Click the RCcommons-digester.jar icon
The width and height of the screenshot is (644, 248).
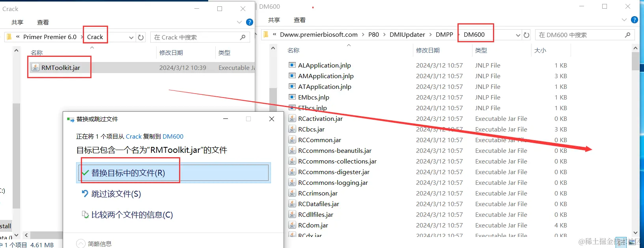click(x=292, y=172)
